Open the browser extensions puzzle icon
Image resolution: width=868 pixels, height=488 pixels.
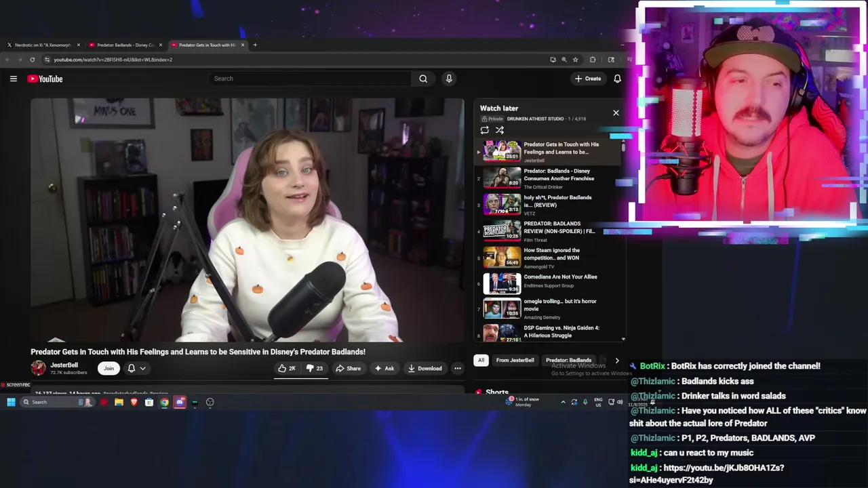593,60
